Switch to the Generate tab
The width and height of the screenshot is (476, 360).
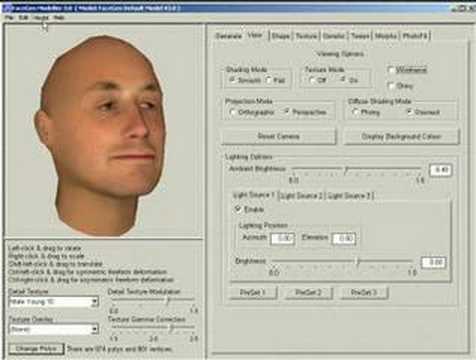(x=229, y=36)
